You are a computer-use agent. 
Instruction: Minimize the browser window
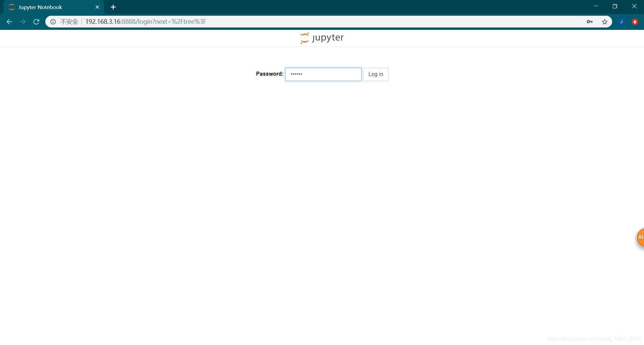coord(596,6)
